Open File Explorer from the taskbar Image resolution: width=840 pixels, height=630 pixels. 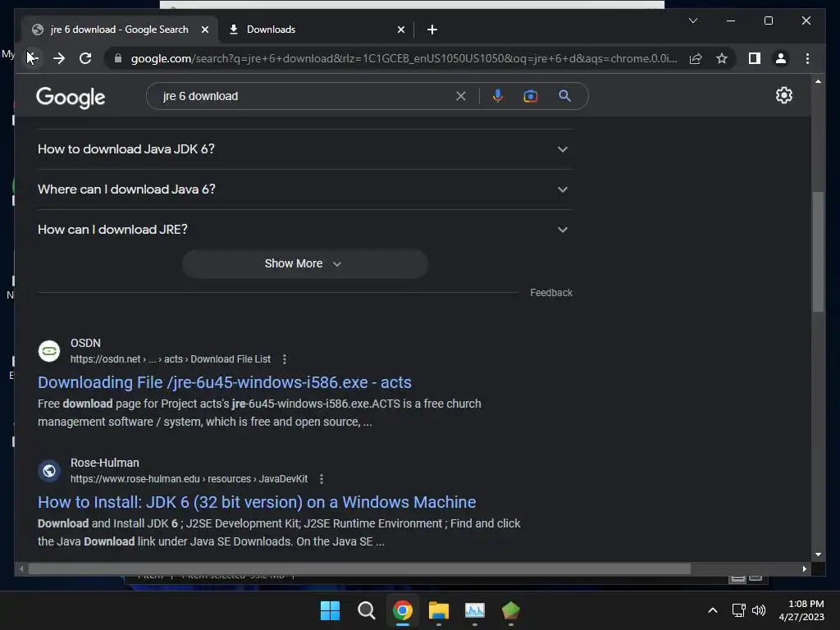439,610
